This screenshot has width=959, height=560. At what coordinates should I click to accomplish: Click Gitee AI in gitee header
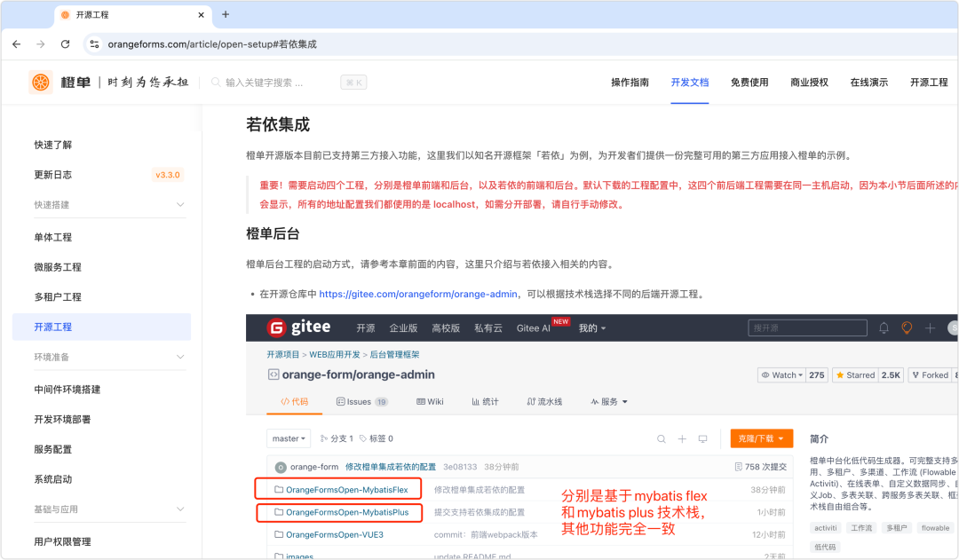pos(534,328)
